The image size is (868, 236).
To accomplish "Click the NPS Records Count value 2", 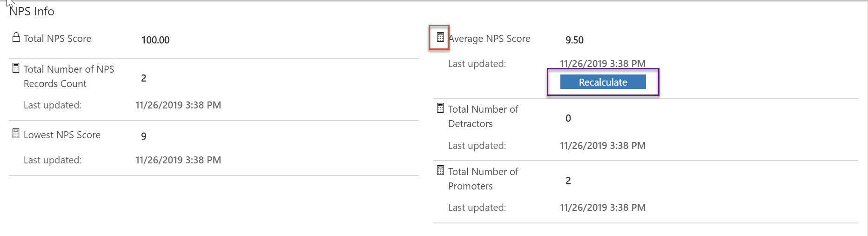I will pyautogui.click(x=144, y=78).
